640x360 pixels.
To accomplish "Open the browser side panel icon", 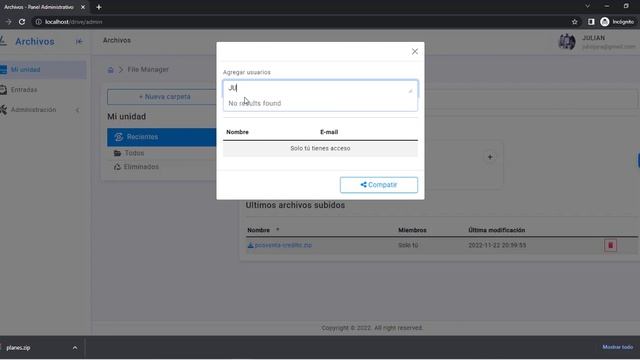I will click(591, 22).
